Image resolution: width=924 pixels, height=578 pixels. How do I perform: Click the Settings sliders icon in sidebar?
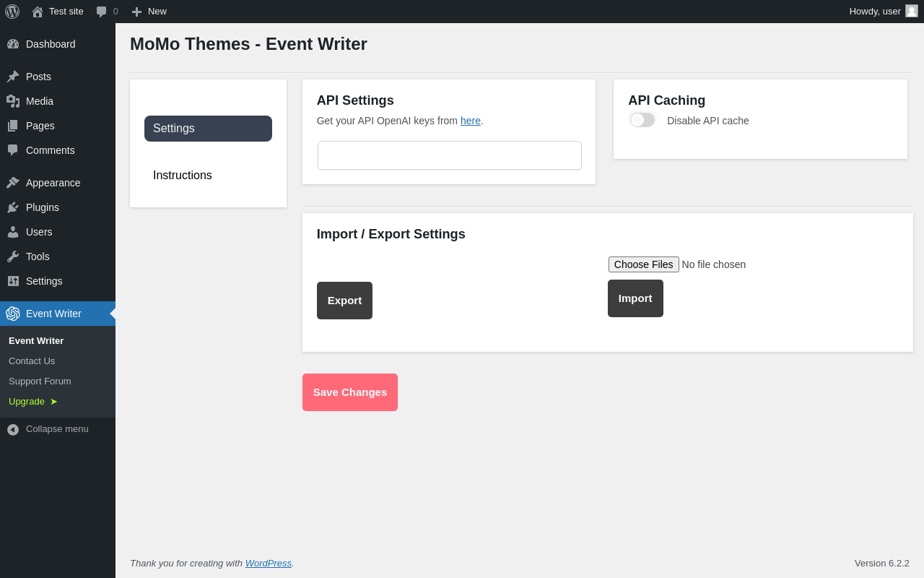point(13,281)
